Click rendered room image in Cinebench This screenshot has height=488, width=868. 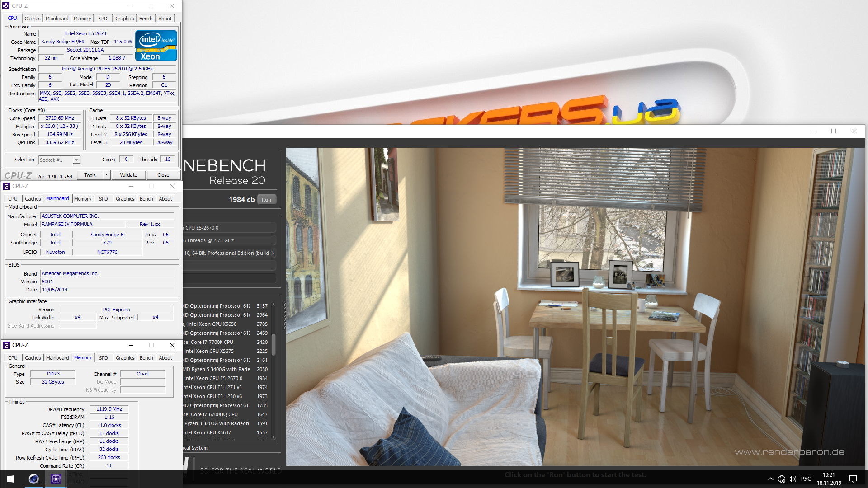pyautogui.click(x=575, y=306)
